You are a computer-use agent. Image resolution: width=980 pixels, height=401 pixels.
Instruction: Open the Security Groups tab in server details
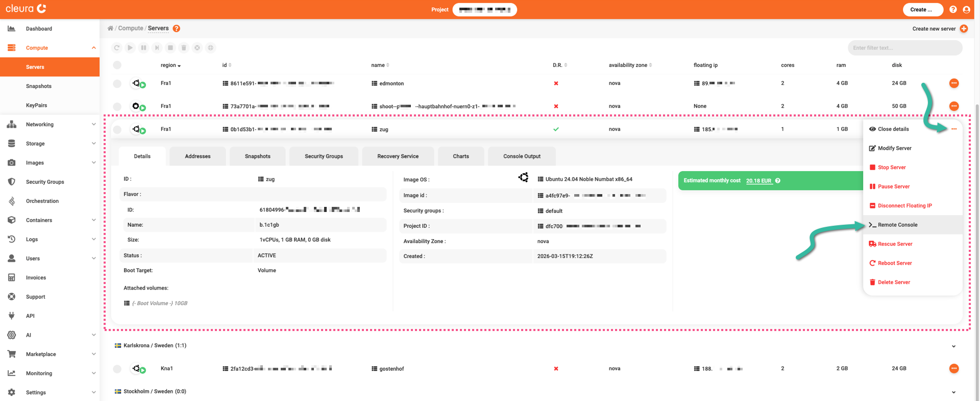324,156
